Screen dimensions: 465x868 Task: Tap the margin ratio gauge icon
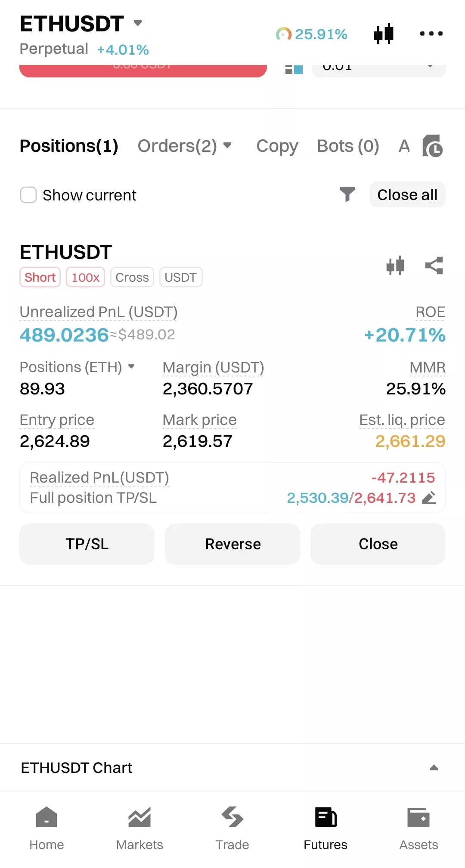284,34
